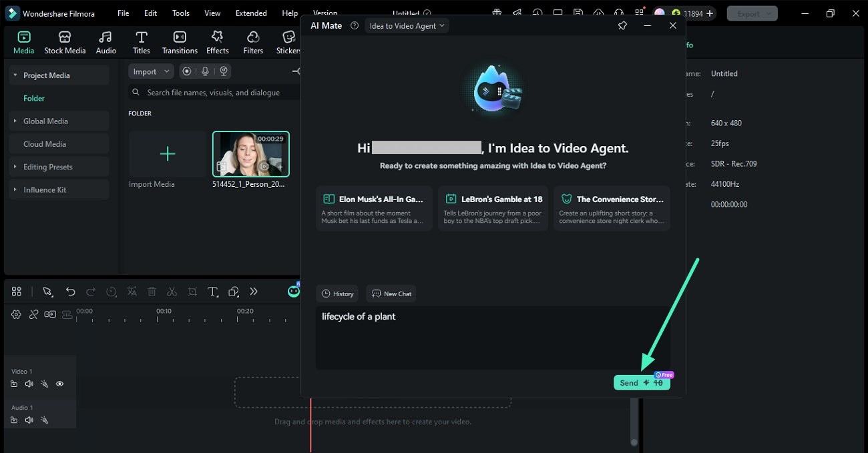Open the Idea to Video Agent dropdown
868x453 pixels.
click(x=407, y=25)
